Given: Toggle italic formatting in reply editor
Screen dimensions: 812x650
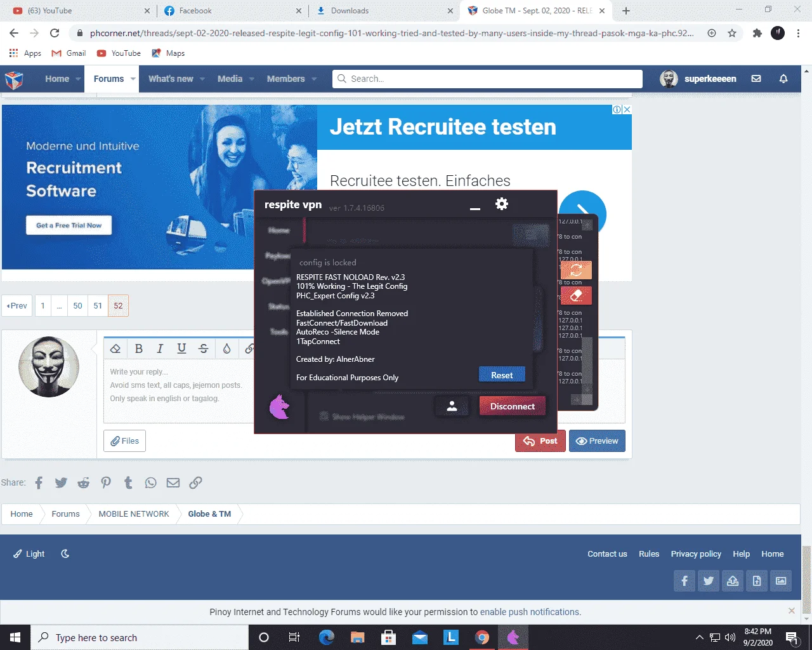Looking at the screenshot, I should point(160,348).
